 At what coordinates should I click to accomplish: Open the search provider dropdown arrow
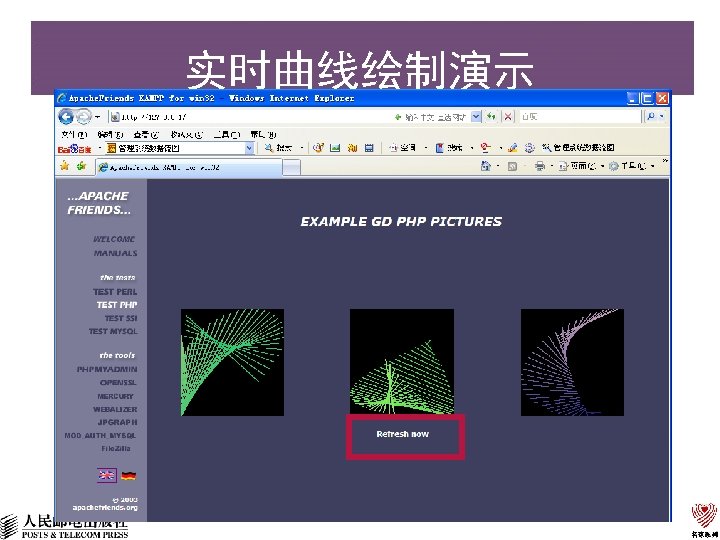[661, 117]
